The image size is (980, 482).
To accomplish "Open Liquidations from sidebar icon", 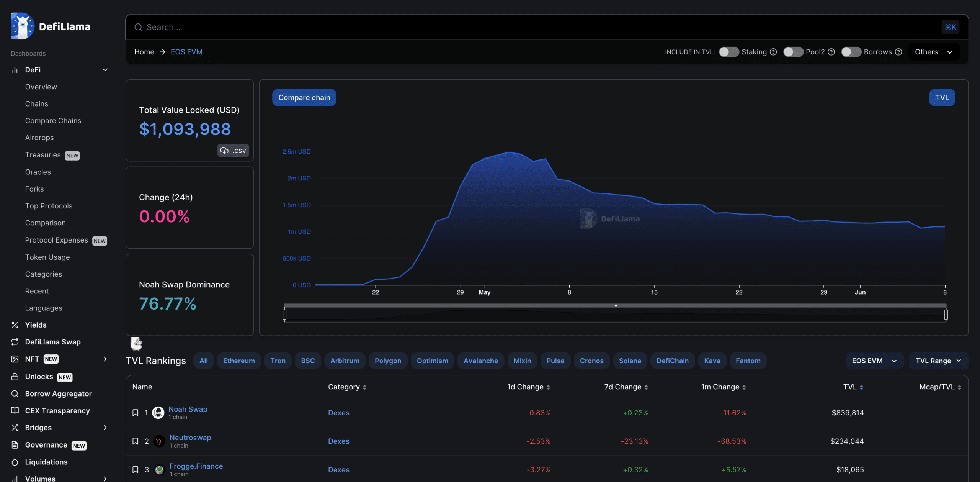I will [x=15, y=462].
